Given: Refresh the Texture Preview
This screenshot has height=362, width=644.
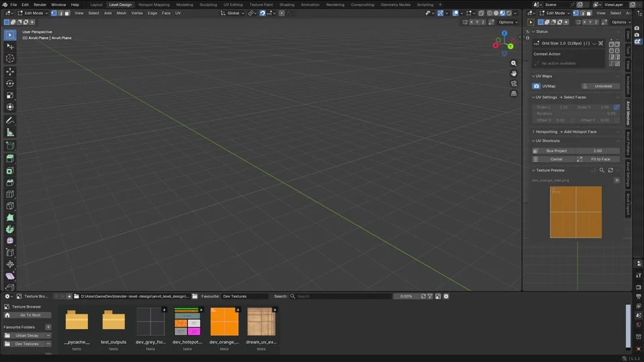Looking at the screenshot, I should 610,170.
